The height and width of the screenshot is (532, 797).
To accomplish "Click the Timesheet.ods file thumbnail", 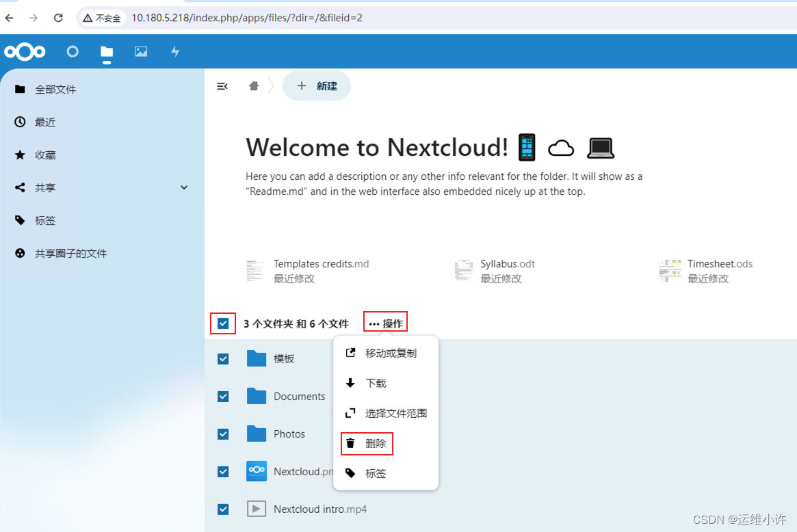I will point(670,271).
